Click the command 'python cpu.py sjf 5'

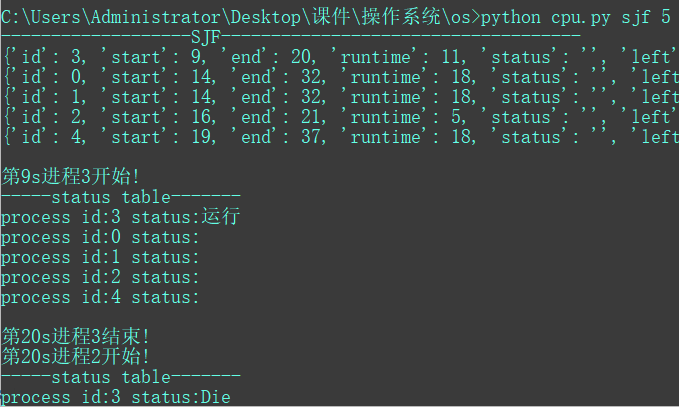576,18
